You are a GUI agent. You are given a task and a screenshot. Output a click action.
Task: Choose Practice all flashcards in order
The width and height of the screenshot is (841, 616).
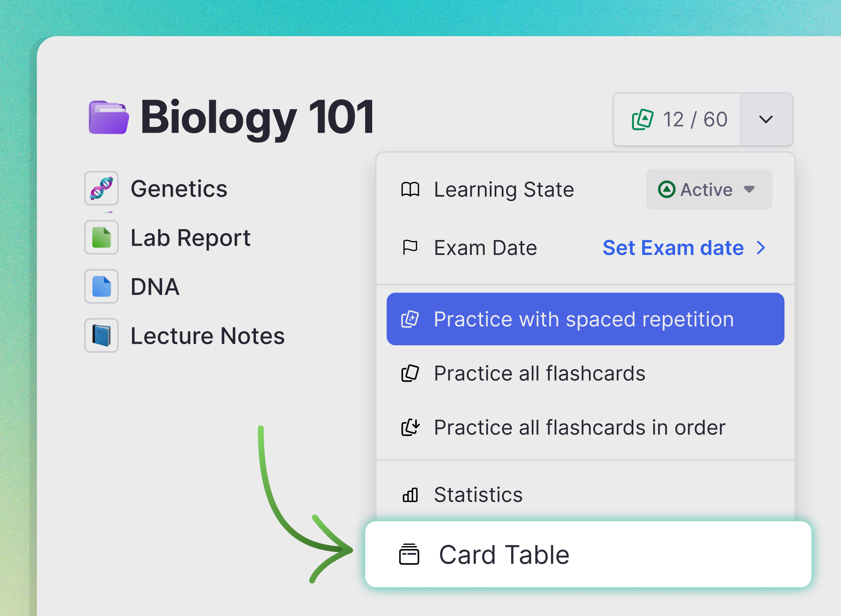pos(579,428)
